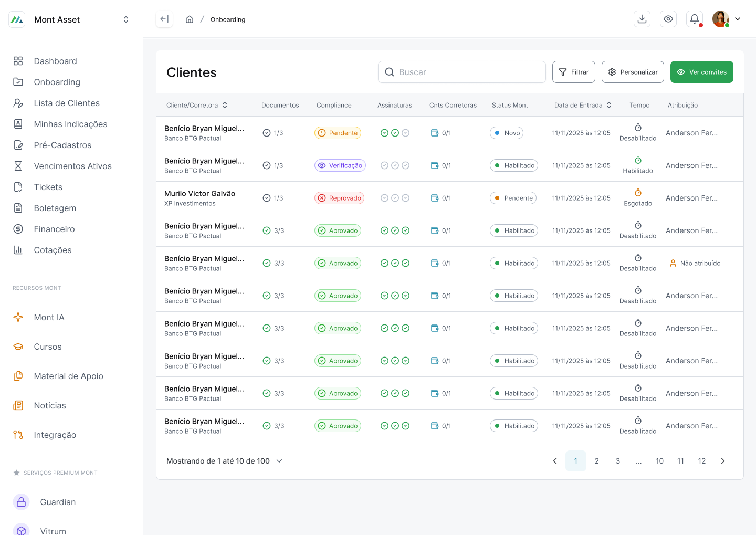Image resolution: width=756 pixels, height=535 pixels.
Task: Go to the home breadcrumb icon
Action: [x=190, y=19]
